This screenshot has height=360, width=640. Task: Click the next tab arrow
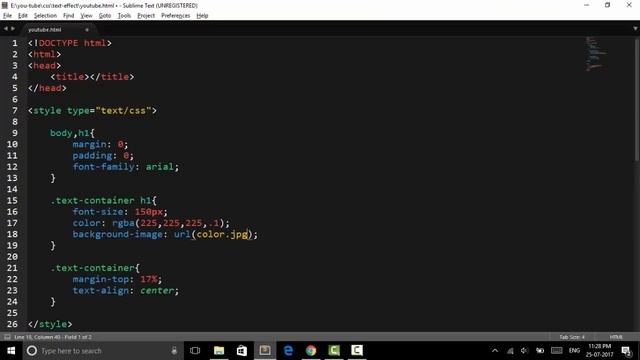point(13,29)
